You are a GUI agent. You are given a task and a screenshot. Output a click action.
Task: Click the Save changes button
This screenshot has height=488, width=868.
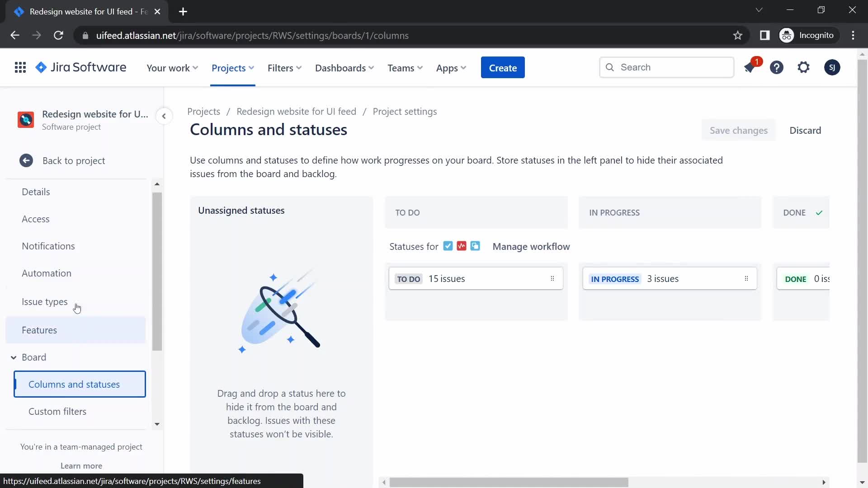point(739,130)
